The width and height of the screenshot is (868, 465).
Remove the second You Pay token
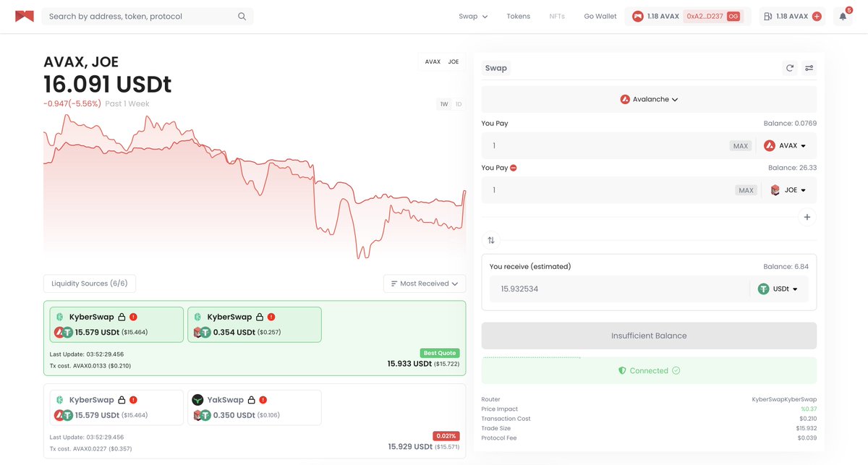coord(514,168)
